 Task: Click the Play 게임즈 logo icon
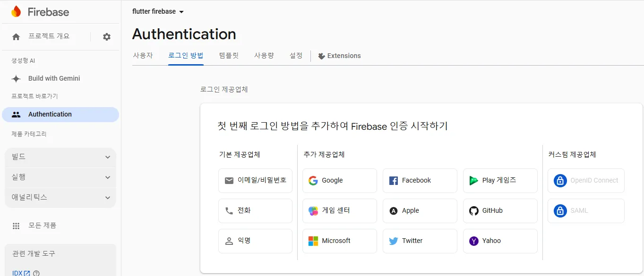click(473, 181)
